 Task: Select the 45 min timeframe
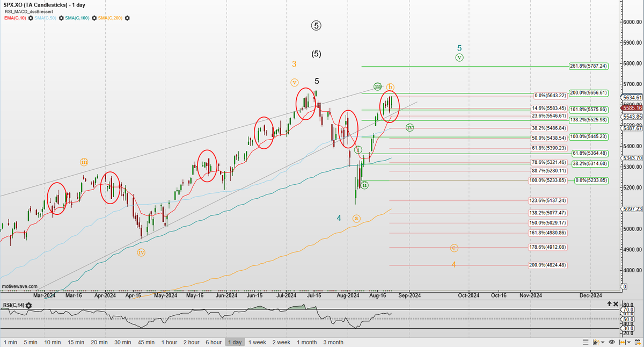click(x=147, y=342)
